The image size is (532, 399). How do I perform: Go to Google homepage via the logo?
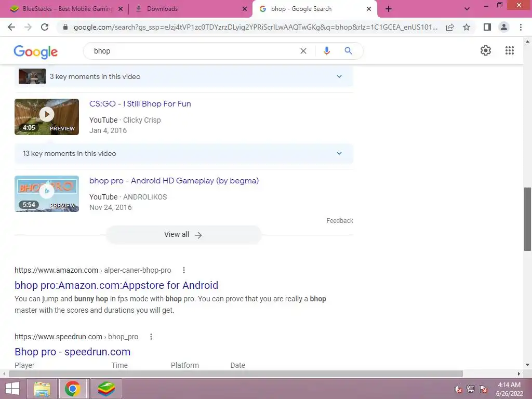[x=36, y=52]
